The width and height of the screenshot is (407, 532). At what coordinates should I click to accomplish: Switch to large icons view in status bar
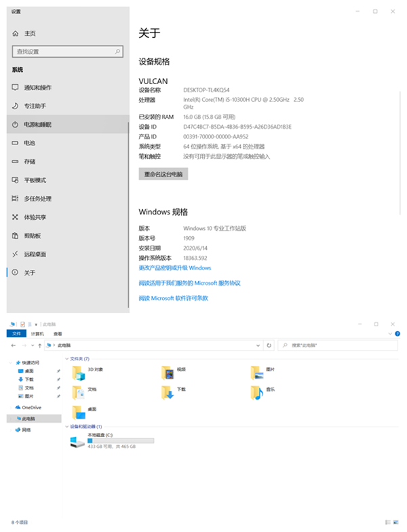pyautogui.click(x=396, y=522)
